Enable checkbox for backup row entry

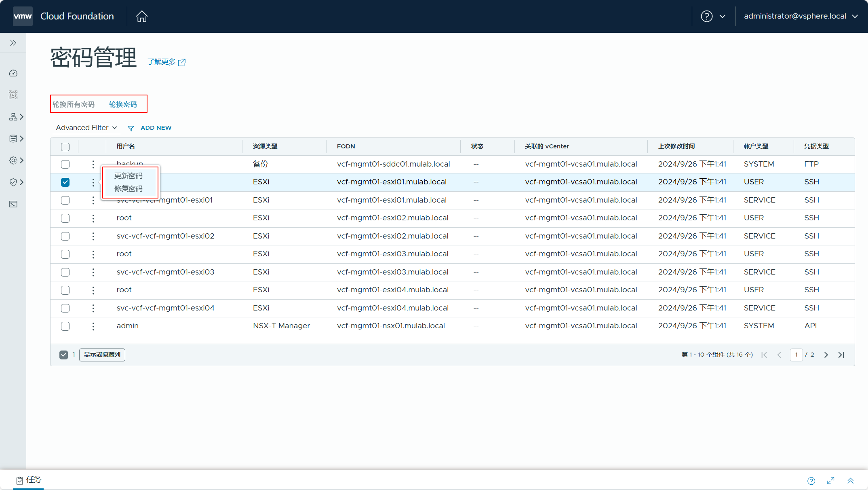coord(65,163)
